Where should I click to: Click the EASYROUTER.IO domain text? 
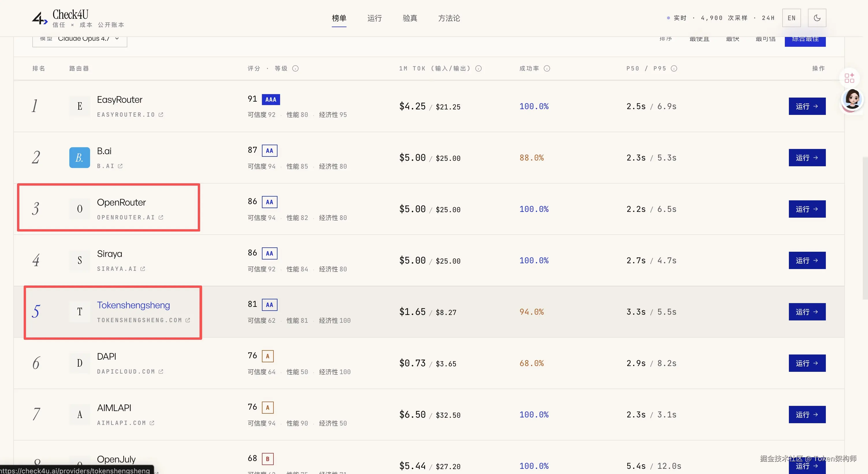click(126, 115)
